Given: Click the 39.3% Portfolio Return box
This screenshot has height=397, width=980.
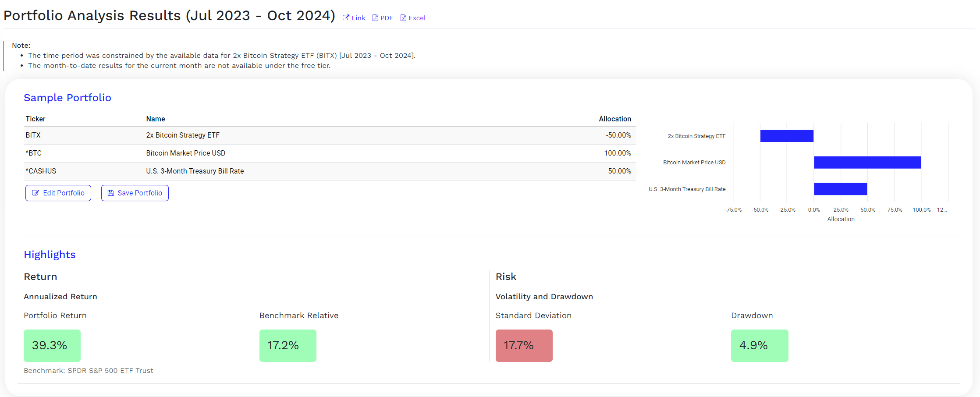Looking at the screenshot, I should [52, 345].
